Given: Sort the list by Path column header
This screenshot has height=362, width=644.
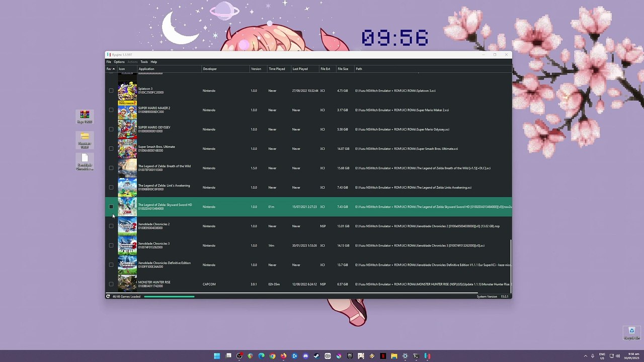Looking at the screenshot, I should pos(433,69).
